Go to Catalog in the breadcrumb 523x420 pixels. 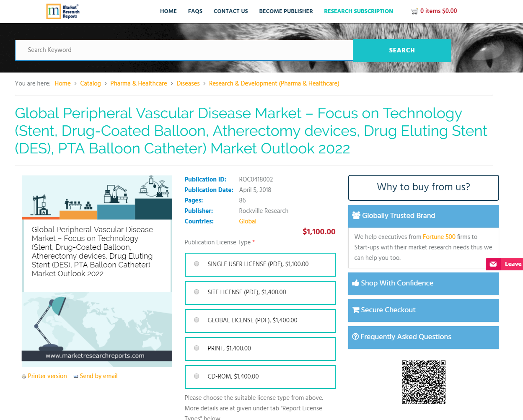[x=91, y=83]
